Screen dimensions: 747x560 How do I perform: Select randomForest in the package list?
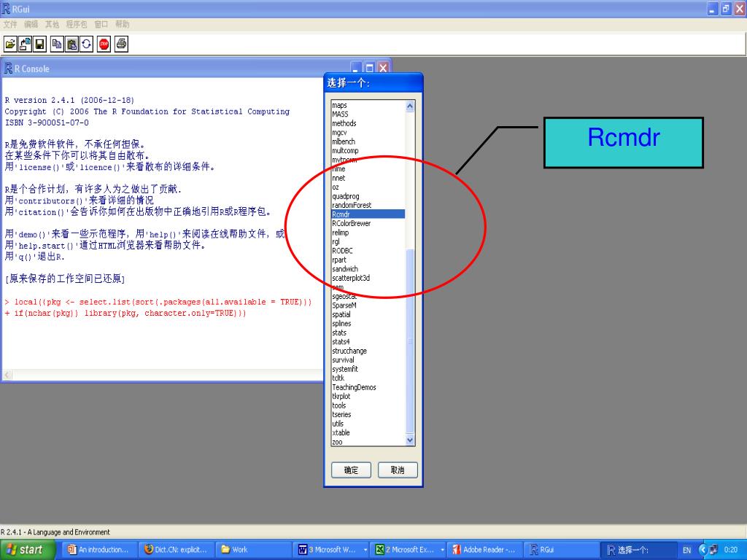pos(368,205)
